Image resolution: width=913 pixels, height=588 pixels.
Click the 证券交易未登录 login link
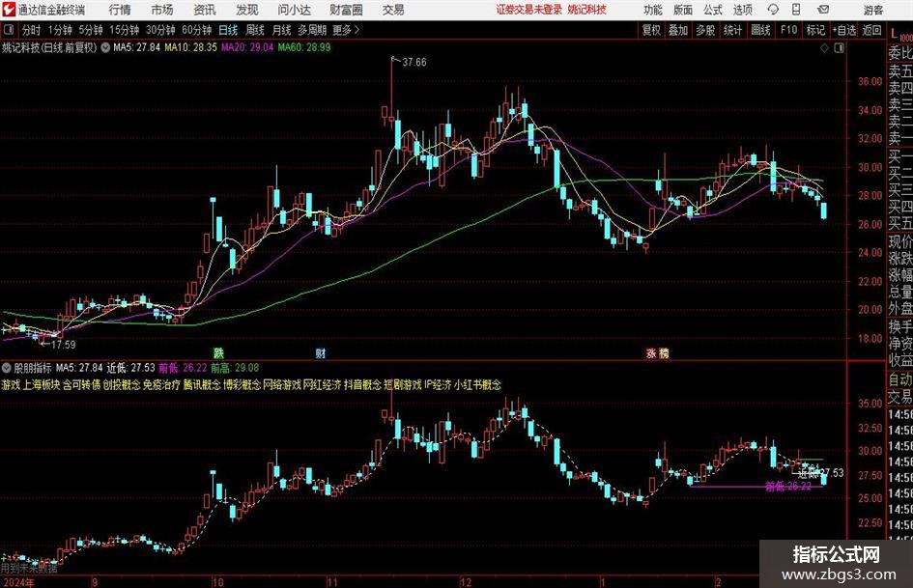point(529,10)
